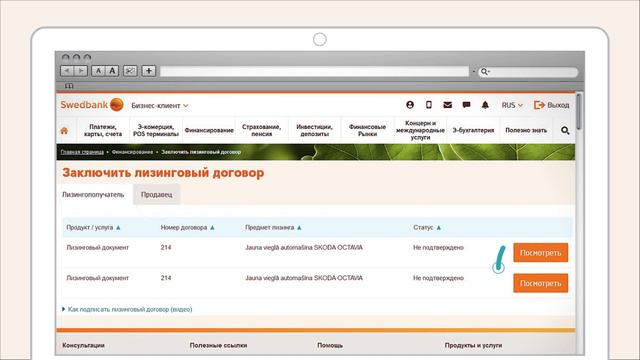Open Э-комерция, POS терминалы menu

point(156,130)
